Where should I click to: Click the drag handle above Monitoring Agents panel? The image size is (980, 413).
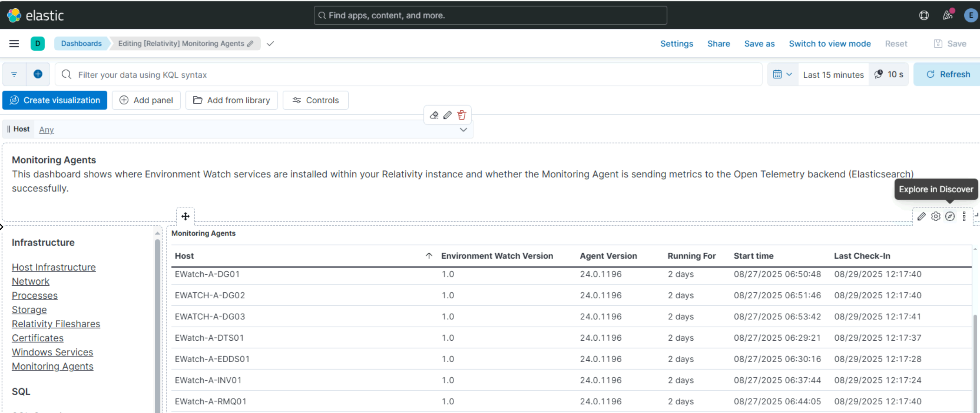tap(185, 216)
